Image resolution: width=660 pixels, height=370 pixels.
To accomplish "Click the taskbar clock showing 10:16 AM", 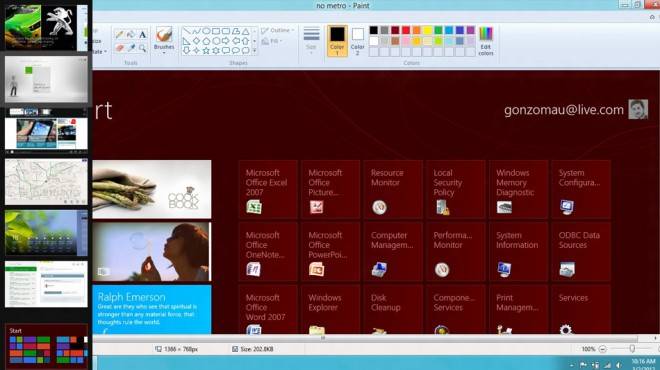I will point(643,365).
